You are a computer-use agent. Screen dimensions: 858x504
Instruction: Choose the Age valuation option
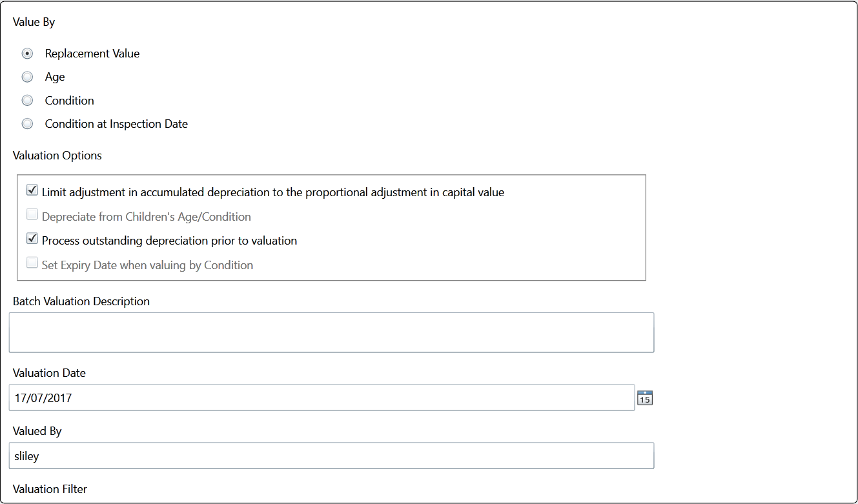point(27,77)
